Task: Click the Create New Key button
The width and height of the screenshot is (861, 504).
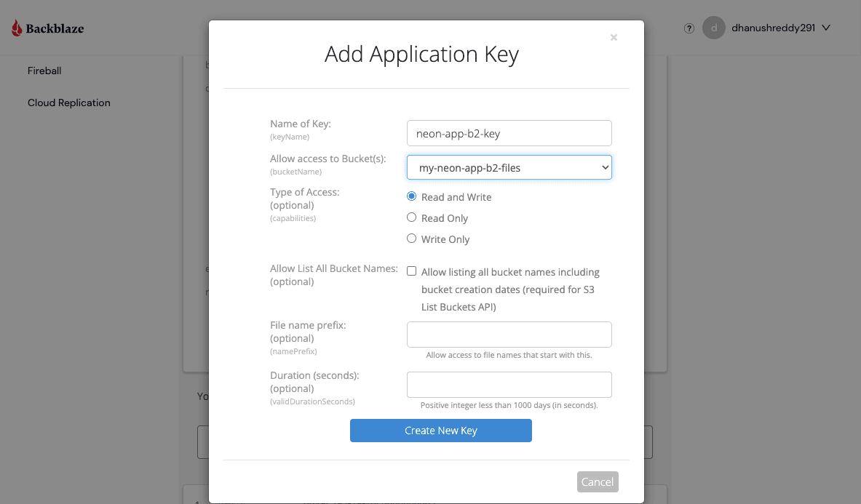Action: [x=440, y=431]
